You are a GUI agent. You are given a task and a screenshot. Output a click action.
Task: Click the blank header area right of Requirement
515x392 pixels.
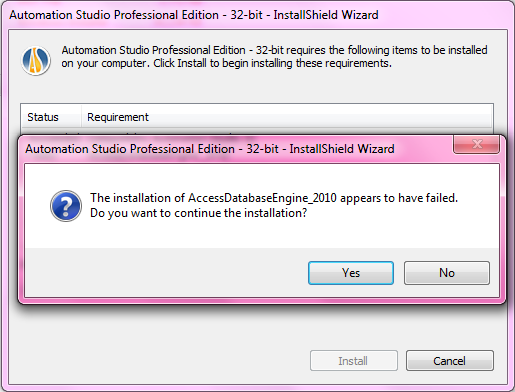[320, 117]
